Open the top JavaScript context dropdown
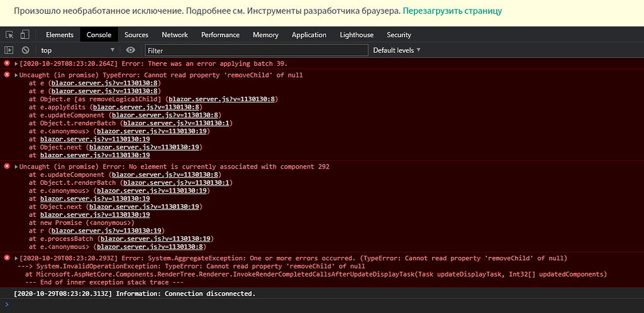Viewport: 644px width, 313px height. 77,50
